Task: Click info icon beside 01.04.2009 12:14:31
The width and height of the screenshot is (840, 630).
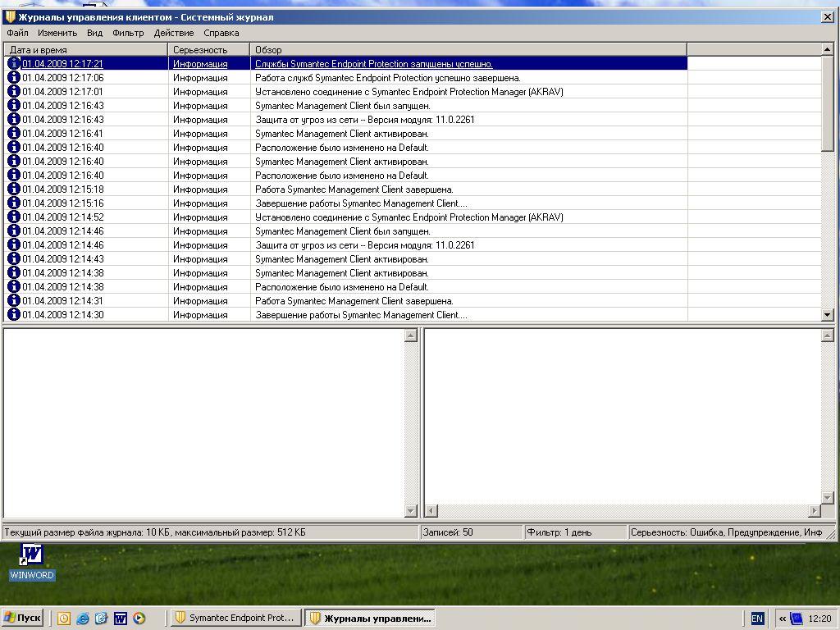Action: click(14, 300)
